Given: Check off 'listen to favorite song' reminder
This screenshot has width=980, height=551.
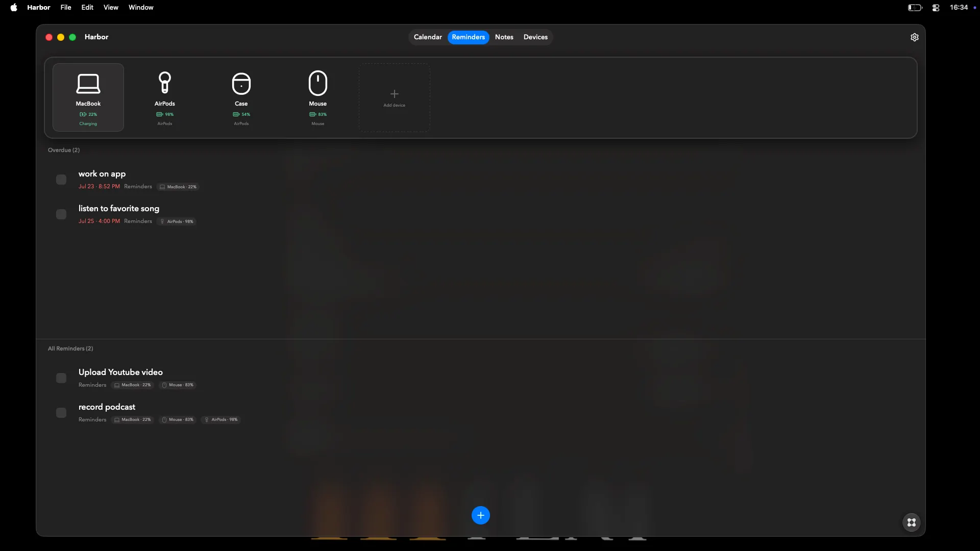Looking at the screenshot, I should [61, 214].
